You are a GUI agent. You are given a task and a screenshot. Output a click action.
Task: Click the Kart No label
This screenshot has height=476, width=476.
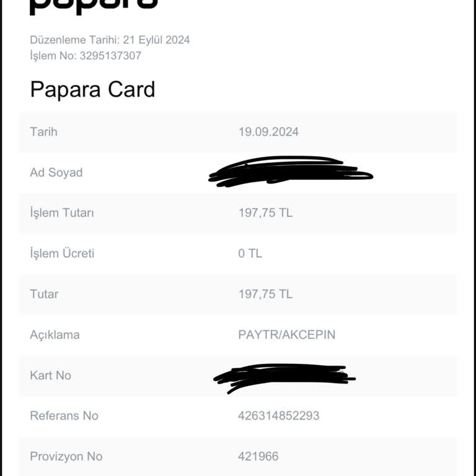50,375
